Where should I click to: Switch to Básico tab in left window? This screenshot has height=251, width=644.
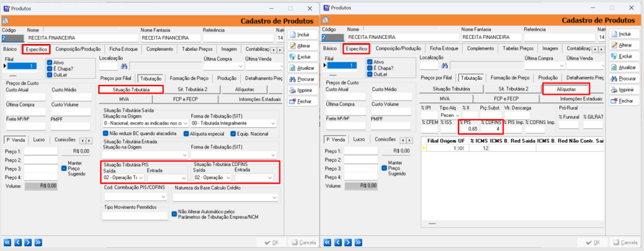(x=10, y=49)
